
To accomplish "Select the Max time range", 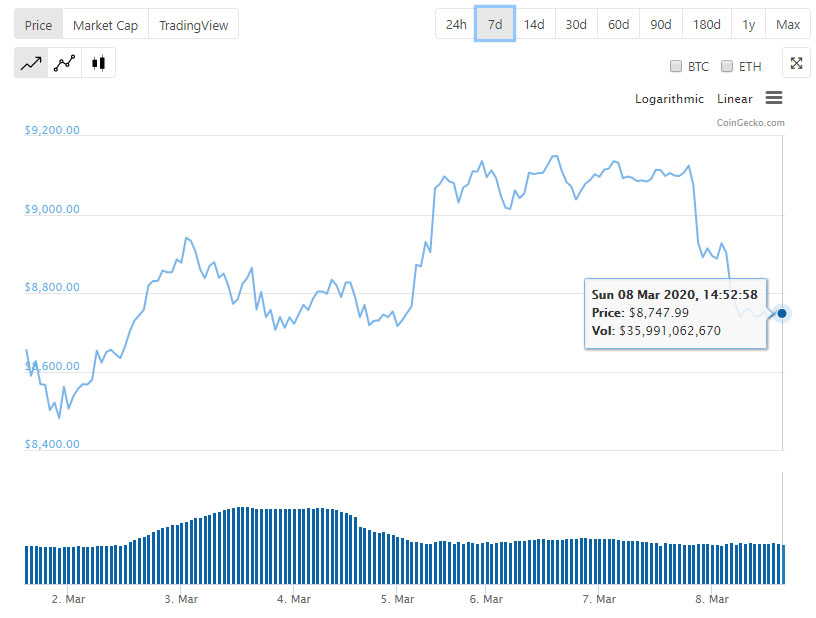I will (787, 24).
